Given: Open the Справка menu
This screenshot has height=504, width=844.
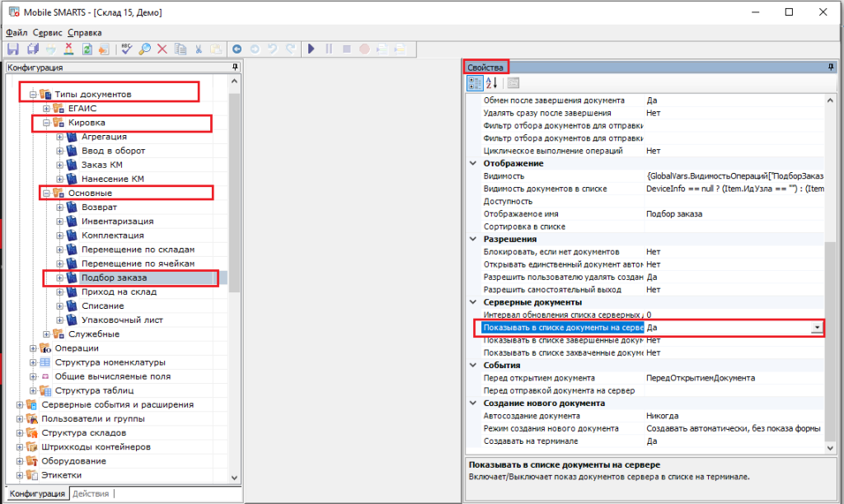Looking at the screenshot, I should [85, 33].
